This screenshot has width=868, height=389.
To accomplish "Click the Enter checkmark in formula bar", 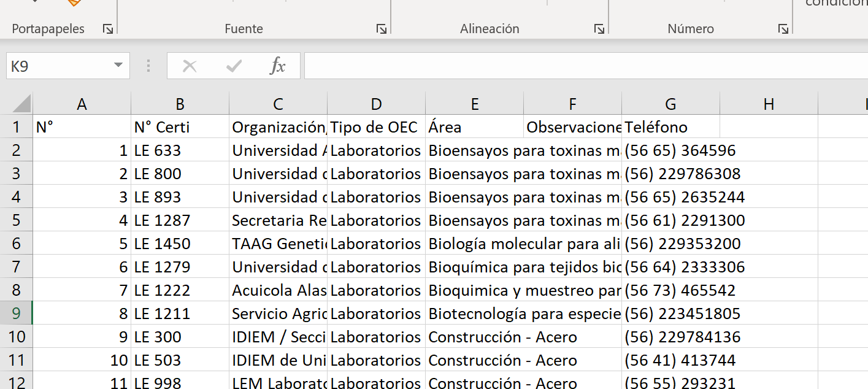I will 234,66.
